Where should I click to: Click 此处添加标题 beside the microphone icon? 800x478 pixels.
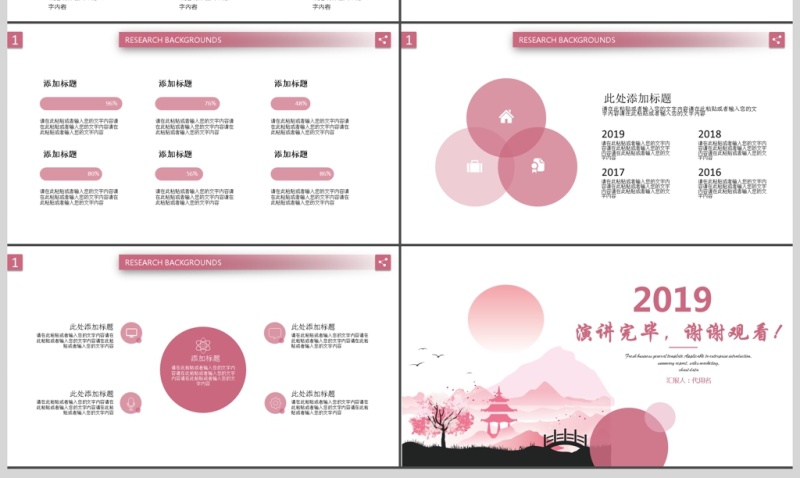coord(92,394)
